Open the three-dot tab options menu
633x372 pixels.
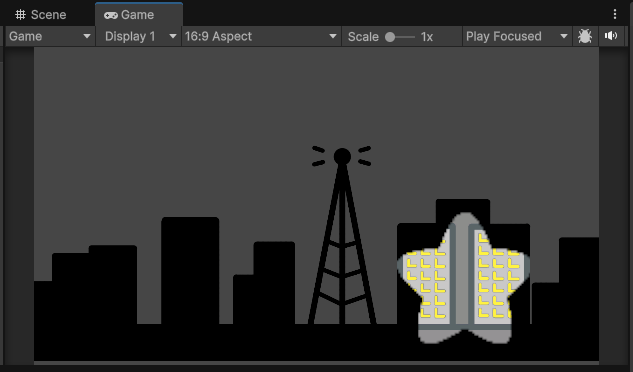(x=615, y=15)
